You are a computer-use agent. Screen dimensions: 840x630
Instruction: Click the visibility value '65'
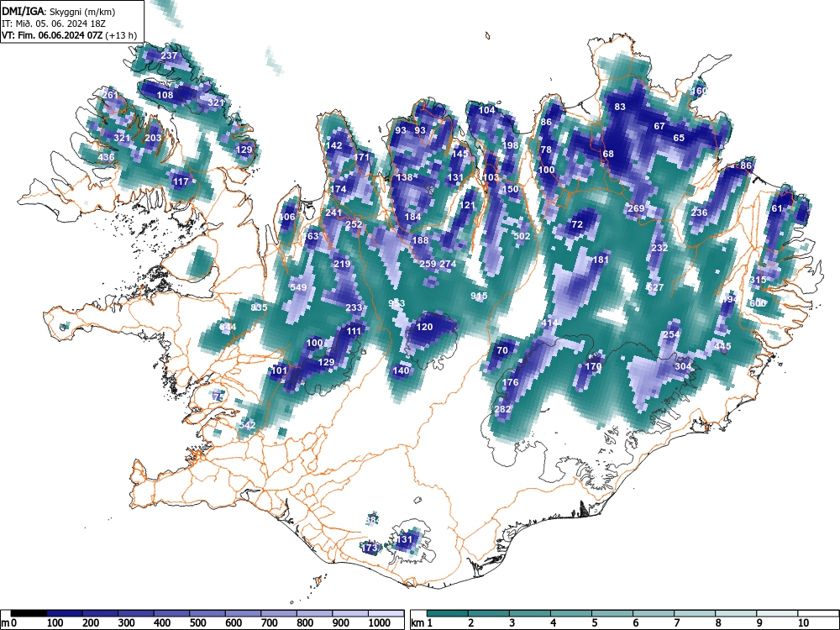[679, 138]
